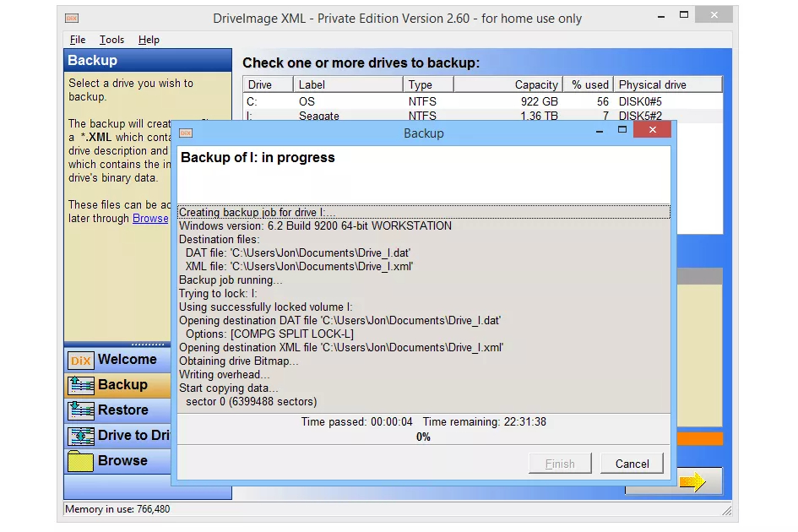Click the dotted splitter above Welcome
Screen dimensions: 798x532
[x=148, y=345]
